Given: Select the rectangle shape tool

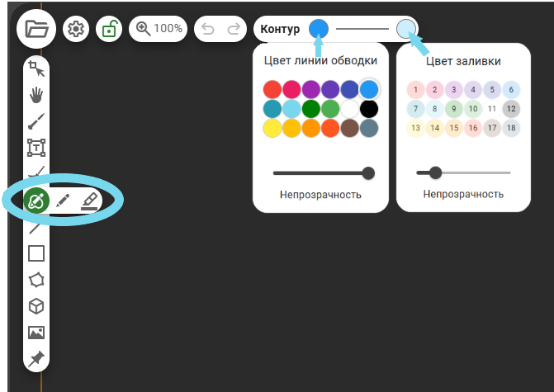Looking at the screenshot, I should tap(36, 253).
